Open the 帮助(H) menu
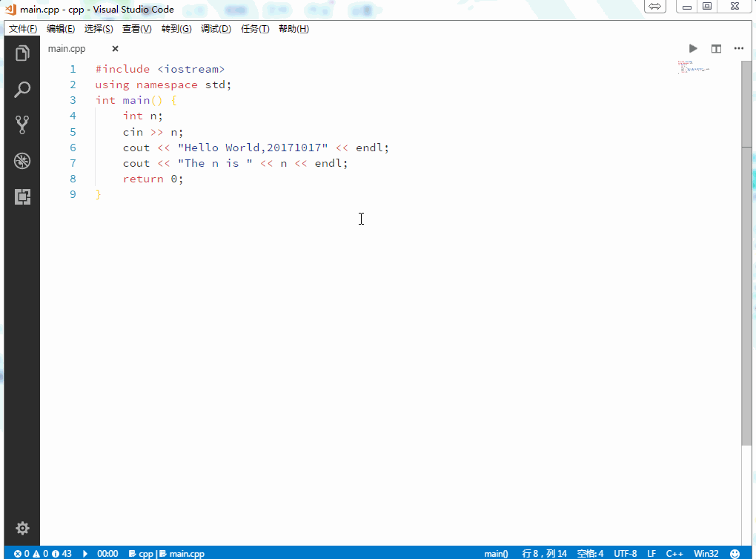Viewport: 756px width, 559px height. [x=294, y=29]
